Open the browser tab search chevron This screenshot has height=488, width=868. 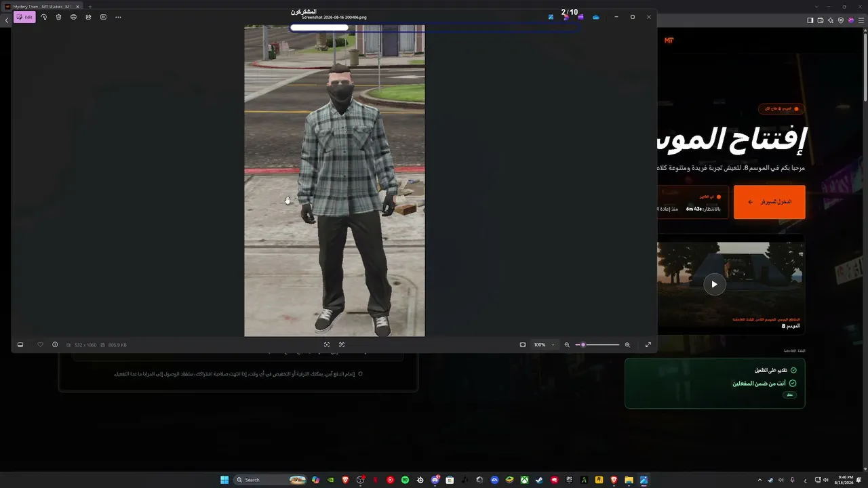[816, 7]
